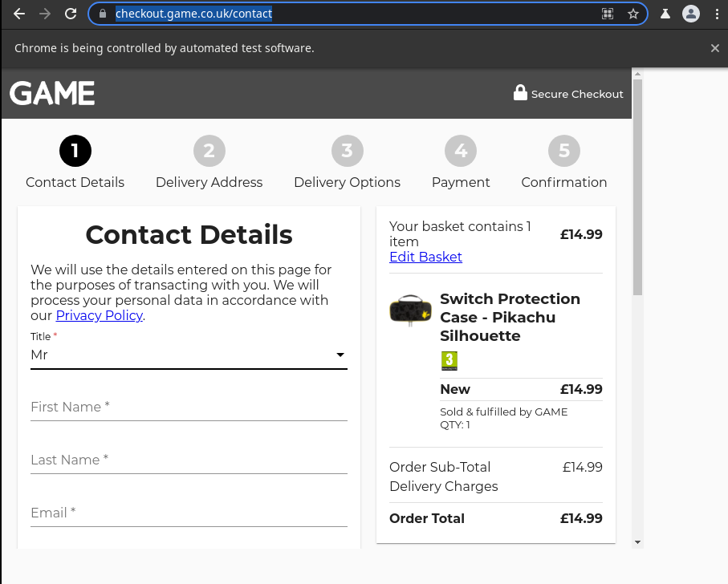This screenshot has height=584, width=728.
Task: Bookmark this page with the star
Action: [x=632, y=14]
